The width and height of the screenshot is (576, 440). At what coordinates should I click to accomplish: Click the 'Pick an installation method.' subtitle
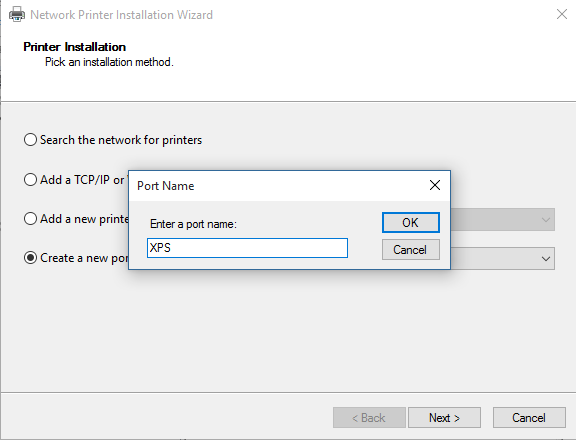point(109,62)
